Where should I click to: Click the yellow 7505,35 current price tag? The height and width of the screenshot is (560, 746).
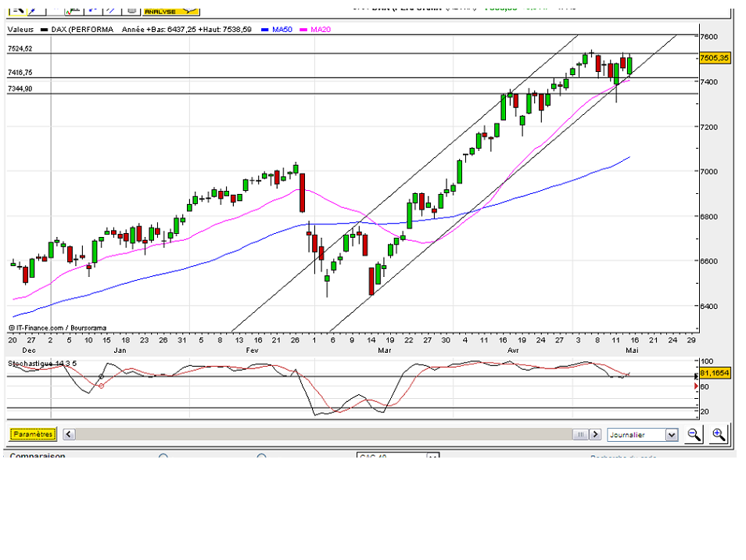tap(715, 58)
